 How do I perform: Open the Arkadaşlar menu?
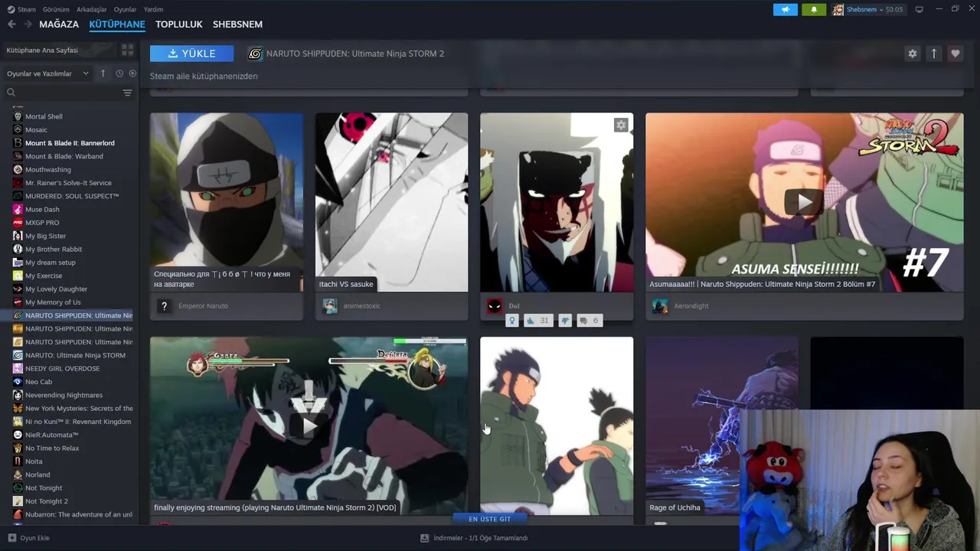92,9
